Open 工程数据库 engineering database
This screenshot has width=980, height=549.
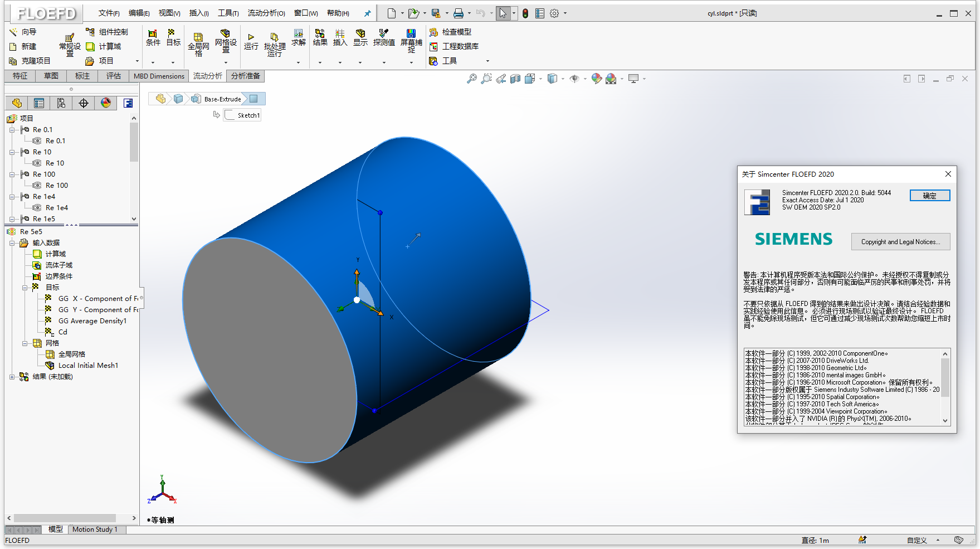click(x=454, y=47)
